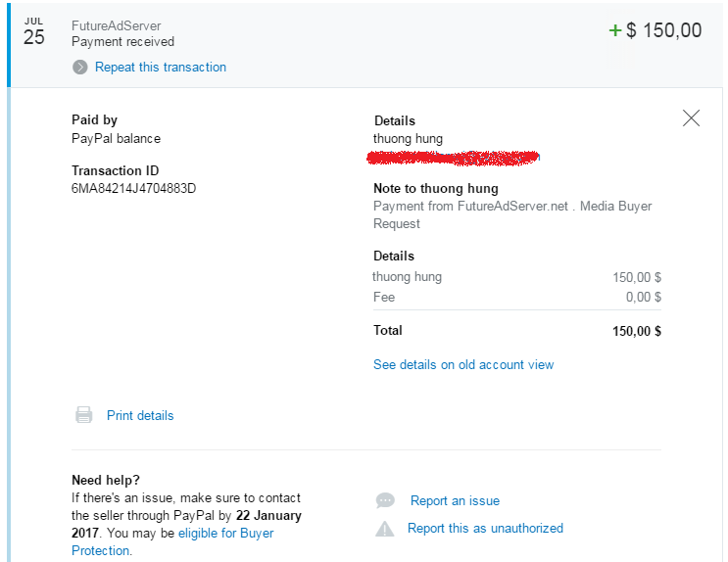Click the Transaction ID label
Image resolution: width=728 pixels, height=562 pixels.
click(116, 170)
